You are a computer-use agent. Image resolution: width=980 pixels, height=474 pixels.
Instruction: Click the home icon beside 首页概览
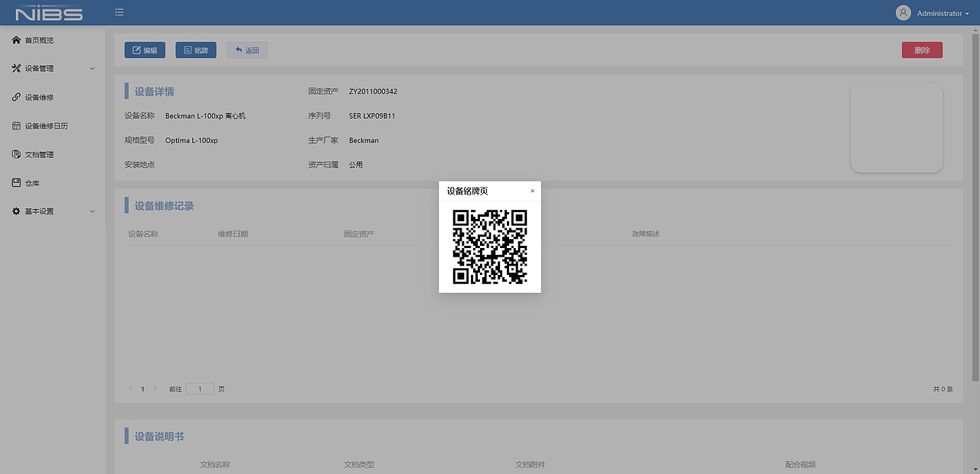16,40
